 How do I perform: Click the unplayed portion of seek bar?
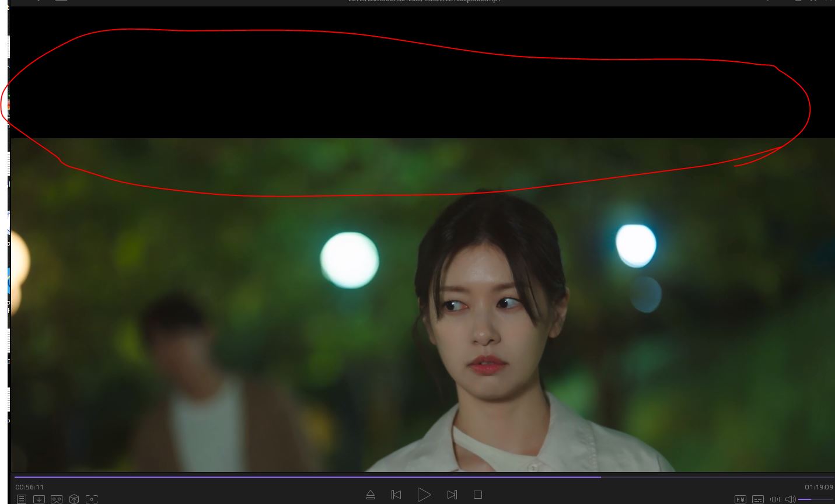tap(718, 477)
